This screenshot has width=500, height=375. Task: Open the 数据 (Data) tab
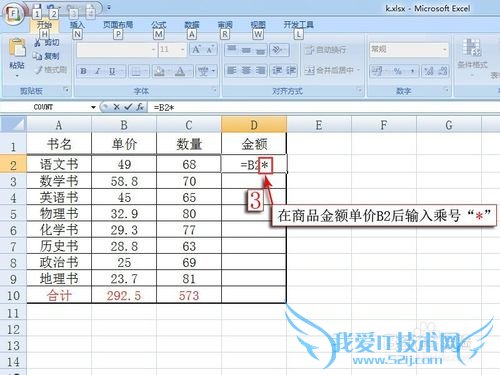click(192, 25)
